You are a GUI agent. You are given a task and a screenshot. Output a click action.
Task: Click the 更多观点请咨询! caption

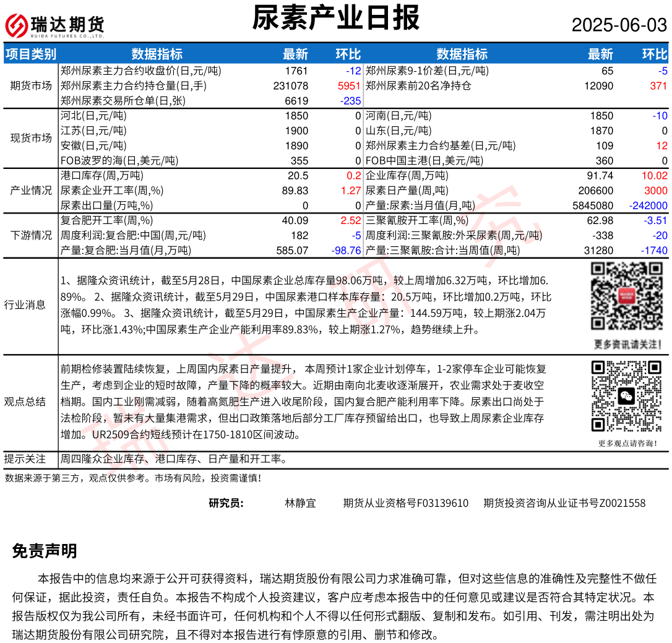627,443
